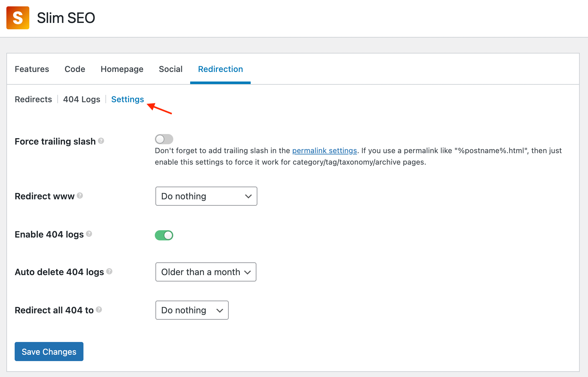The image size is (588, 377).
Task: Click help icon beside Redirect www
Action: coord(80,196)
